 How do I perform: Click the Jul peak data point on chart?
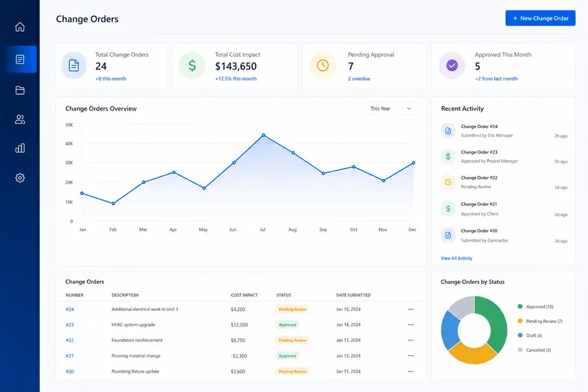coord(263,135)
